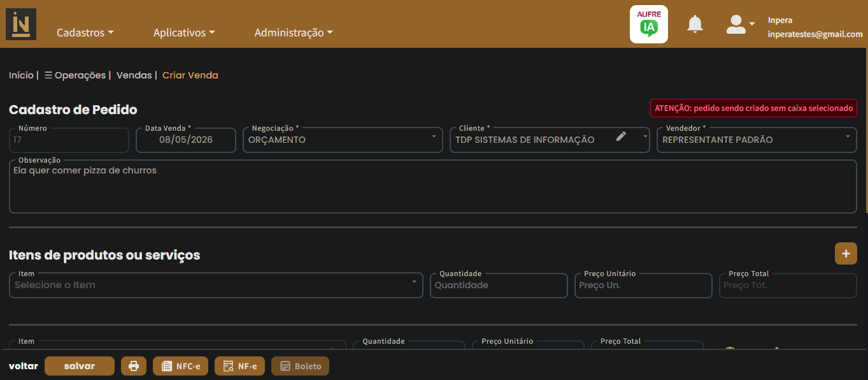The image size is (868, 380).
Task: Open Operações hamburger breadcrumb
Action: 75,75
